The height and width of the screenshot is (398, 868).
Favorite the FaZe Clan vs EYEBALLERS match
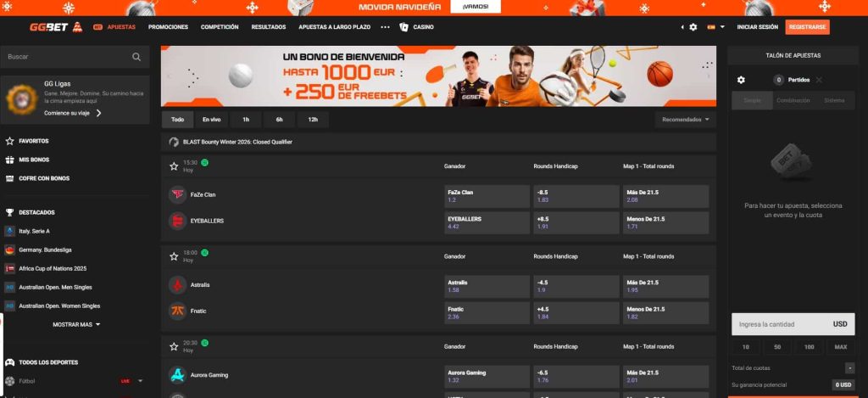[x=174, y=166]
